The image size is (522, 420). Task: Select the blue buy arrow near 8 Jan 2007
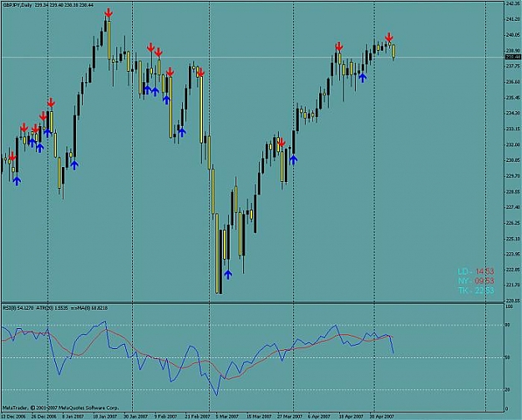tap(74, 164)
